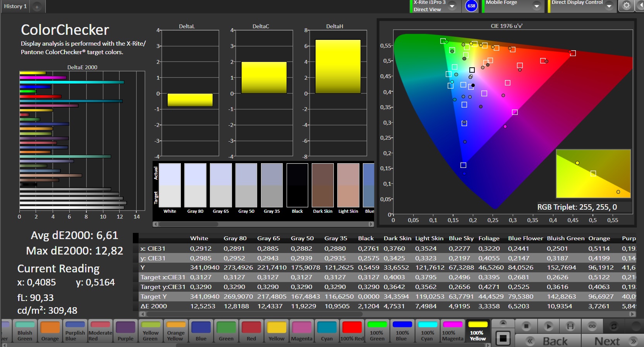
Task: Select the Orange color patch button
Action: [x=50, y=331]
